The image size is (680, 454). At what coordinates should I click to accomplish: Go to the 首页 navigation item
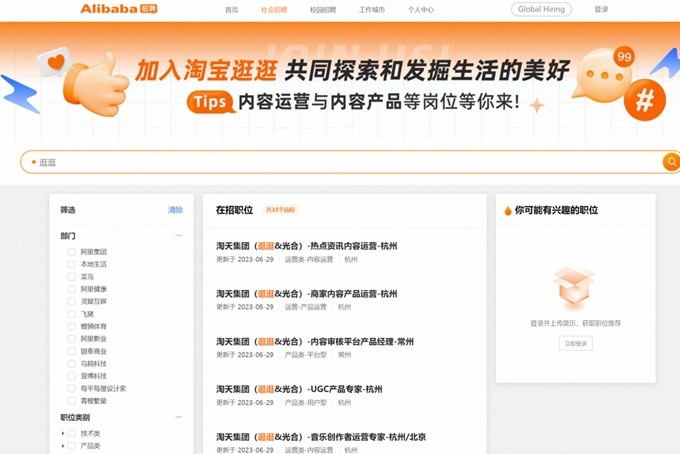pos(232,10)
